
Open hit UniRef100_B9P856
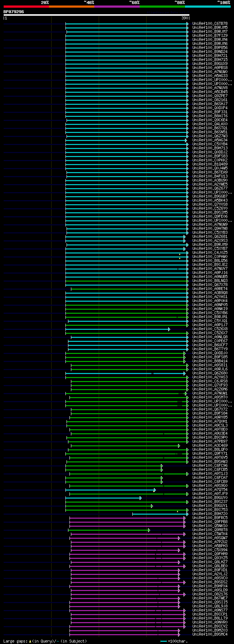pos(210,47)
